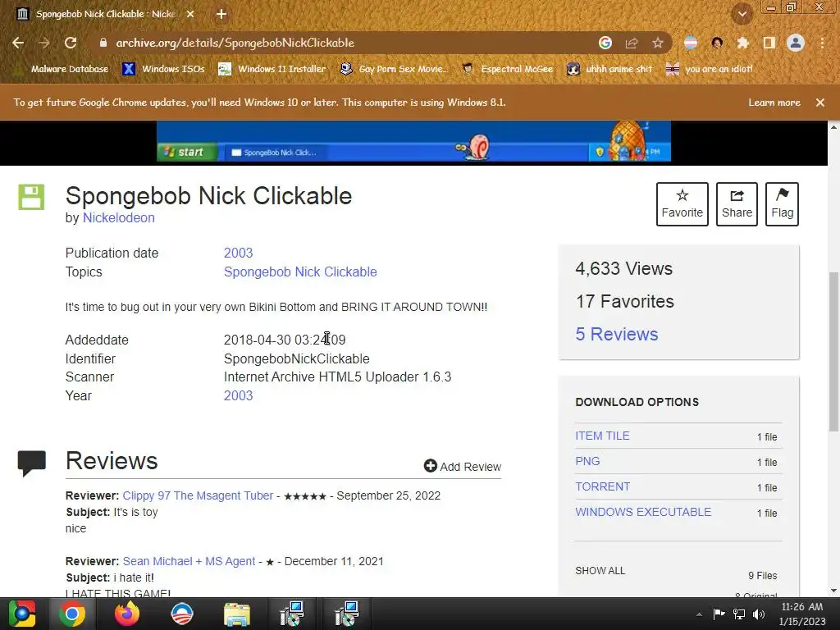The width and height of the screenshot is (840, 630).
Task: Open the 5 Reviews link
Action: pos(617,334)
